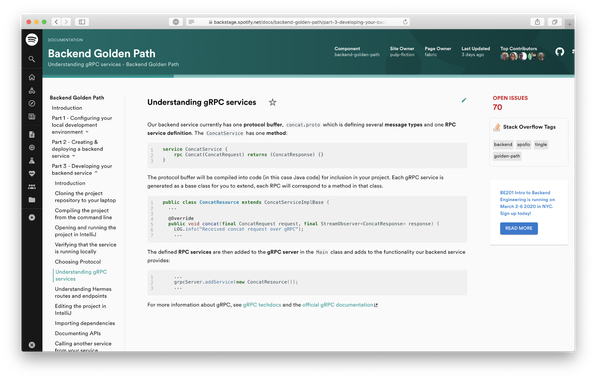Image resolution: width=596 pixels, height=380 pixels.
Task: Toggle Safari sidebar view button
Action: (x=82, y=22)
